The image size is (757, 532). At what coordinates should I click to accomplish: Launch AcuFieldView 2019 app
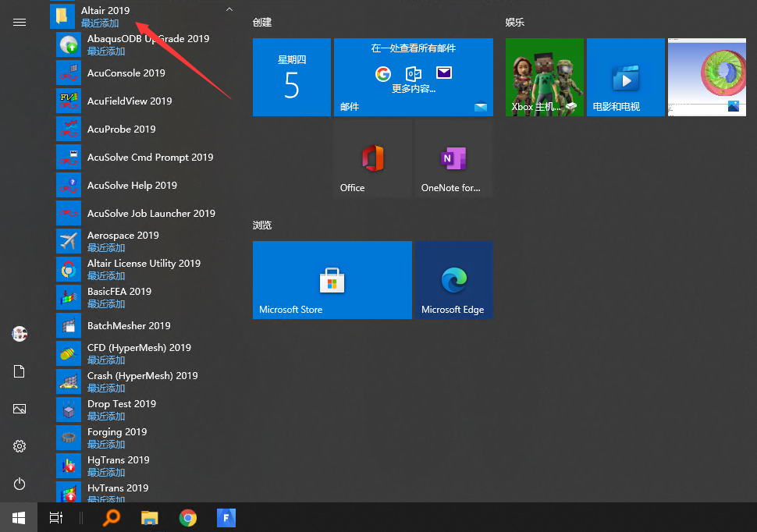pos(129,101)
